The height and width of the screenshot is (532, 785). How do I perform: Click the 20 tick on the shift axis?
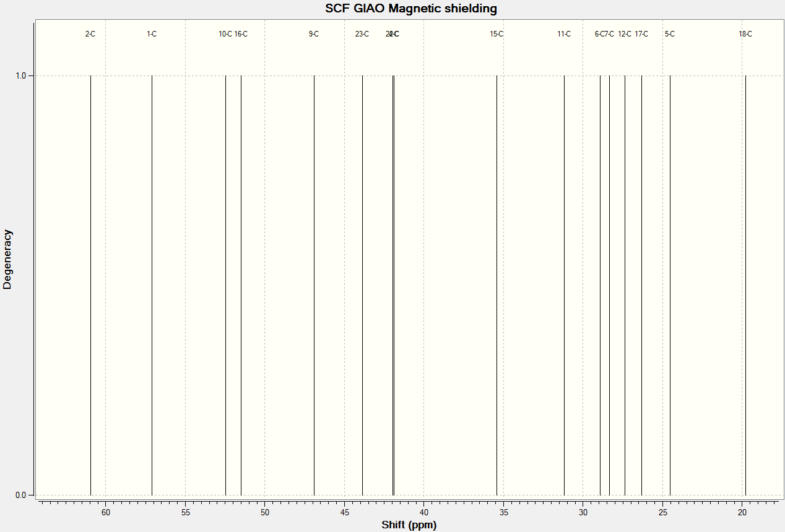(x=742, y=513)
